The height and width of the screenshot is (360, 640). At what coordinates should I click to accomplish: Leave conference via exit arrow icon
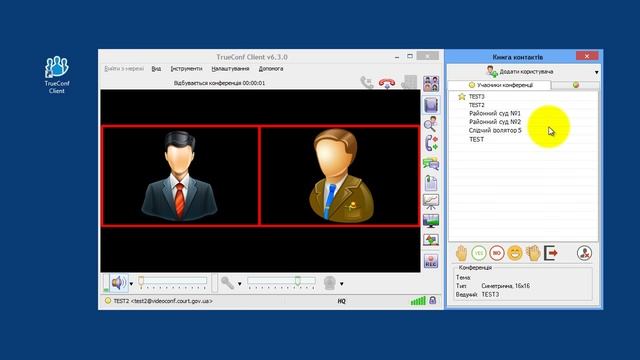(x=551, y=253)
